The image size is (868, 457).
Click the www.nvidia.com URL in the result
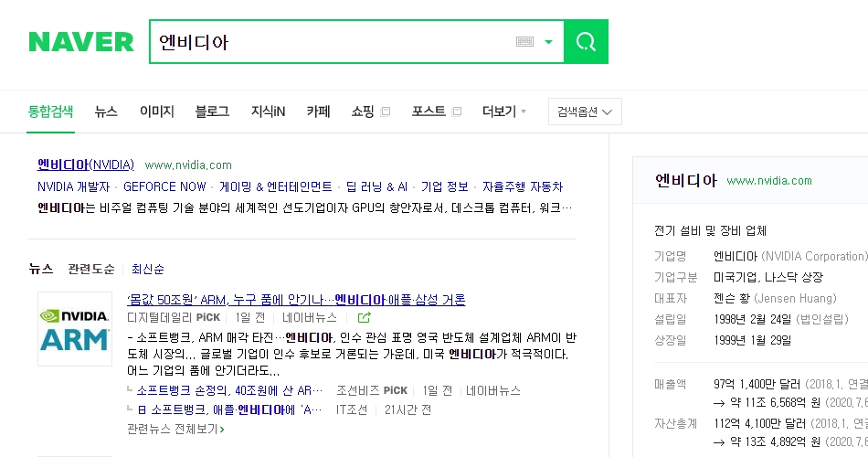[188, 165]
